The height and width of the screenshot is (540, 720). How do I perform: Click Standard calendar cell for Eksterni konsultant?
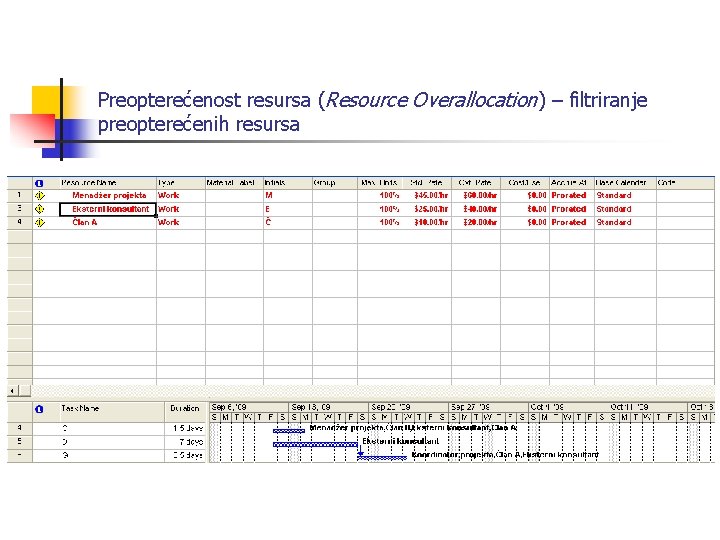tap(625, 209)
